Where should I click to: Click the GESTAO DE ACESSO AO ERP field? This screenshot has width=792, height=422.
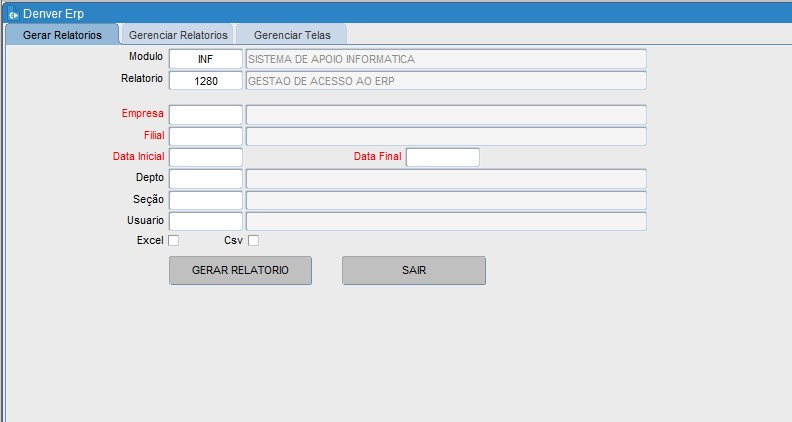[446, 81]
